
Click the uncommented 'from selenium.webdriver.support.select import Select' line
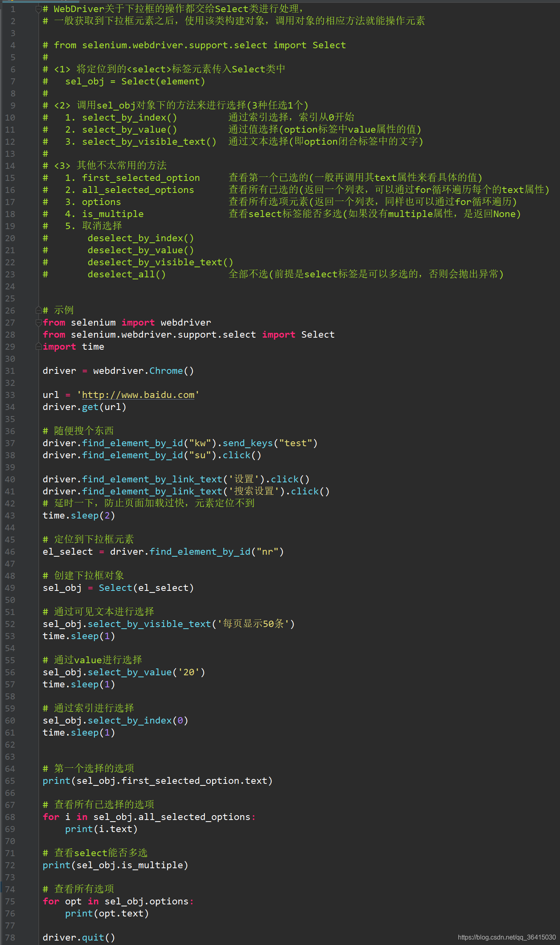189,334
